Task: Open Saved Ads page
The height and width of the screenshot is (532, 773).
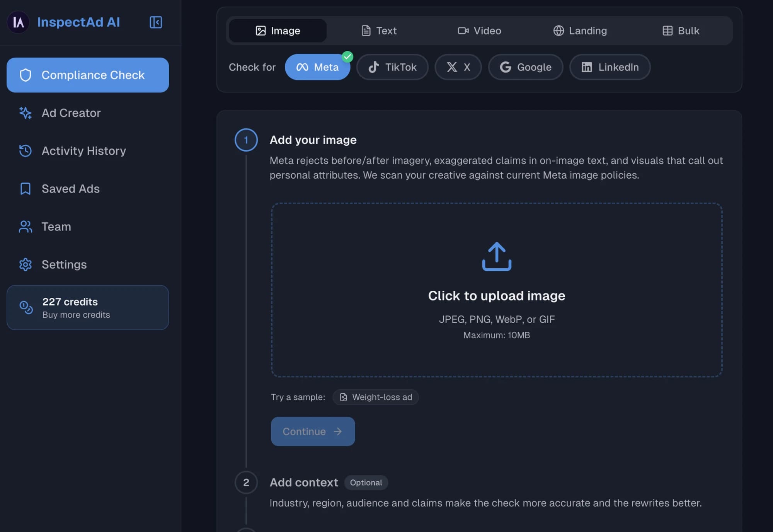Action: [x=88, y=189]
